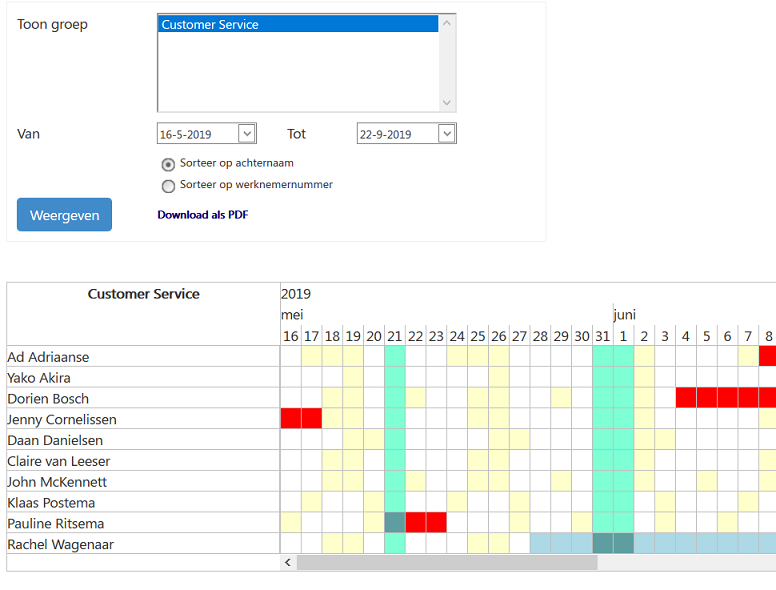
Task: Click employee name Claire van Leeser
Action: click(58, 461)
